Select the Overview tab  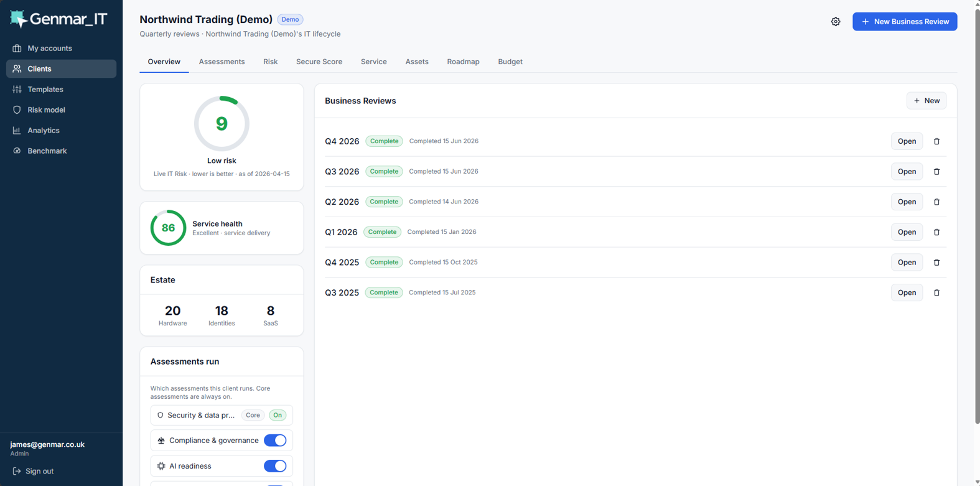164,62
